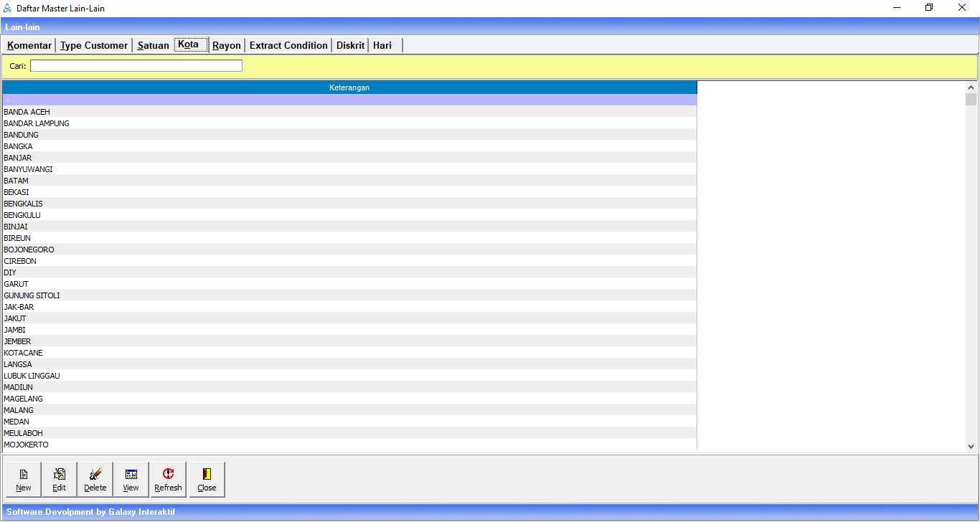Click the app icon in title bar
Viewport: 980px width, 522px height.
pos(8,8)
